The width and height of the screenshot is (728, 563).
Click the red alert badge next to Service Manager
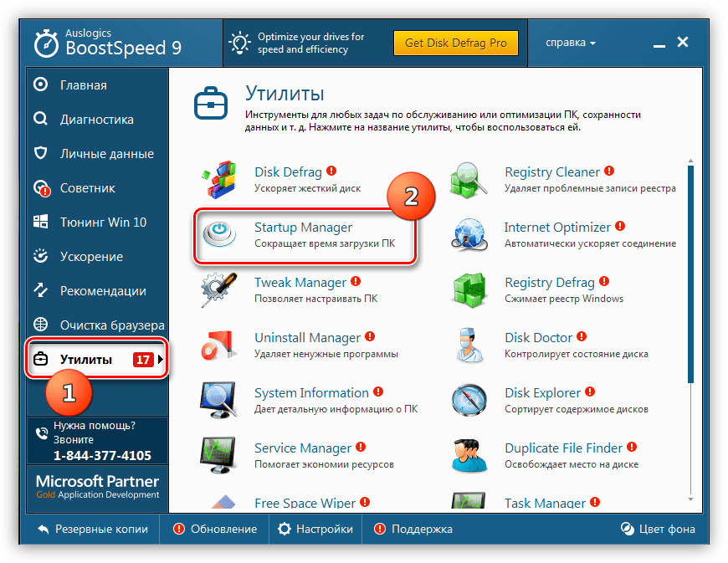coord(361,447)
